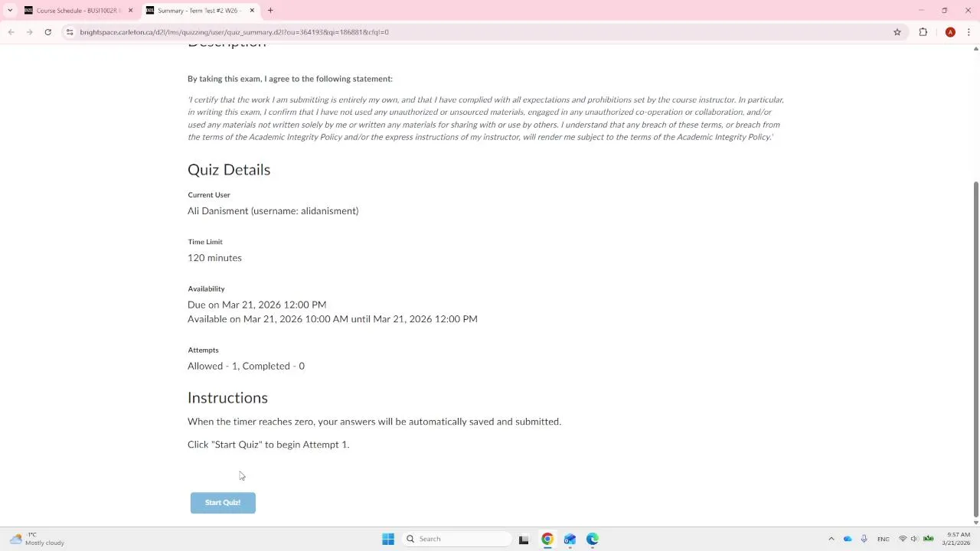Open a new browser tab
The width and height of the screenshot is (980, 551).
click(x=270, y=11)
